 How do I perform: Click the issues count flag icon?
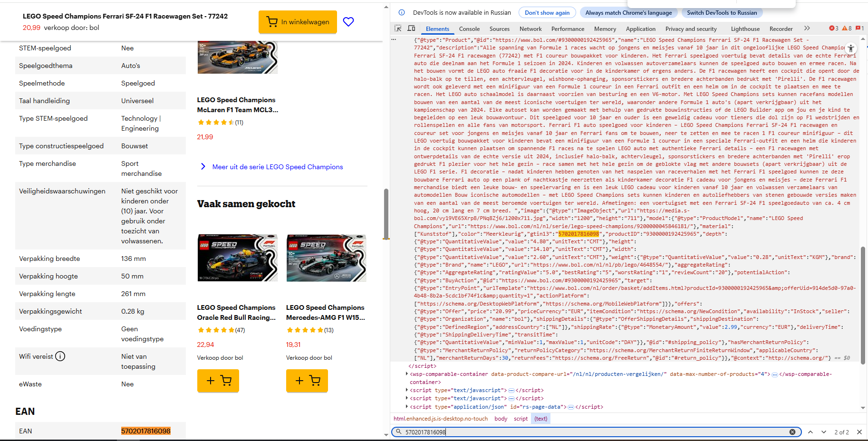pos(859,29)
